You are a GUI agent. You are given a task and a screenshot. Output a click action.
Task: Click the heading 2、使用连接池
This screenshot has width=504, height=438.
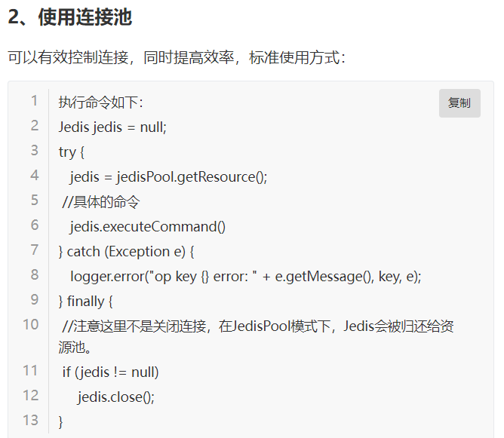(x=69, y=17)
